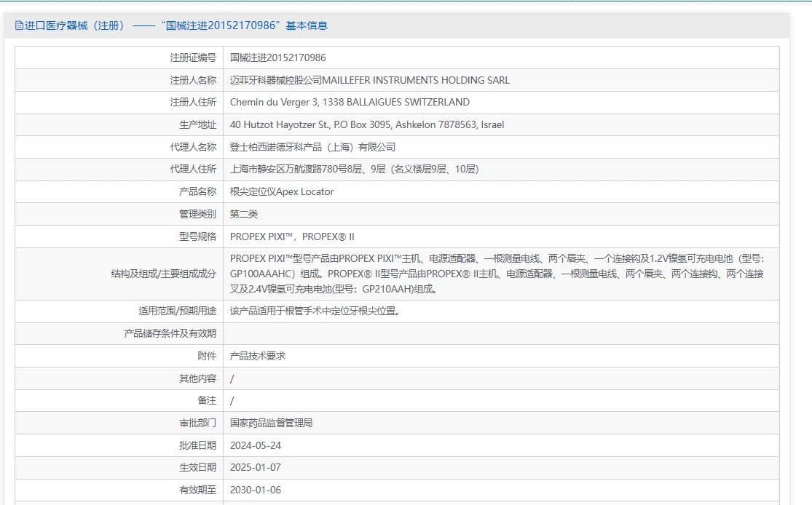812x505 pixels.
Task: Click the product composition paragraph starting PROPEX PIXI™型号产品
Action: [x=497, y=274]
